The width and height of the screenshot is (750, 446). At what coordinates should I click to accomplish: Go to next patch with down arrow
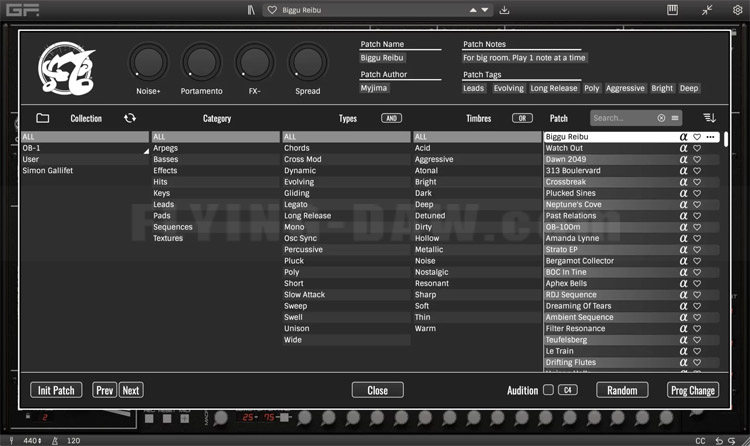(x=485, y=10)
